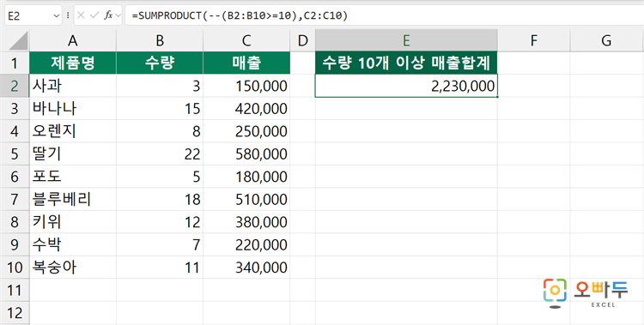
Task: Click quantity cell 7 in 수박 row
Action: pyautogui.click(x=160, y=245)
